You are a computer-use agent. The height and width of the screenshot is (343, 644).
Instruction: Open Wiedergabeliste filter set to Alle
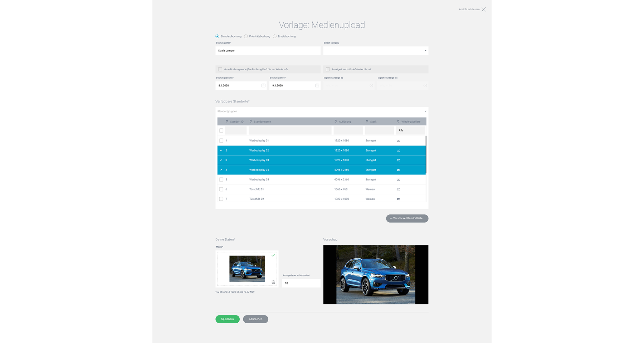411,130
